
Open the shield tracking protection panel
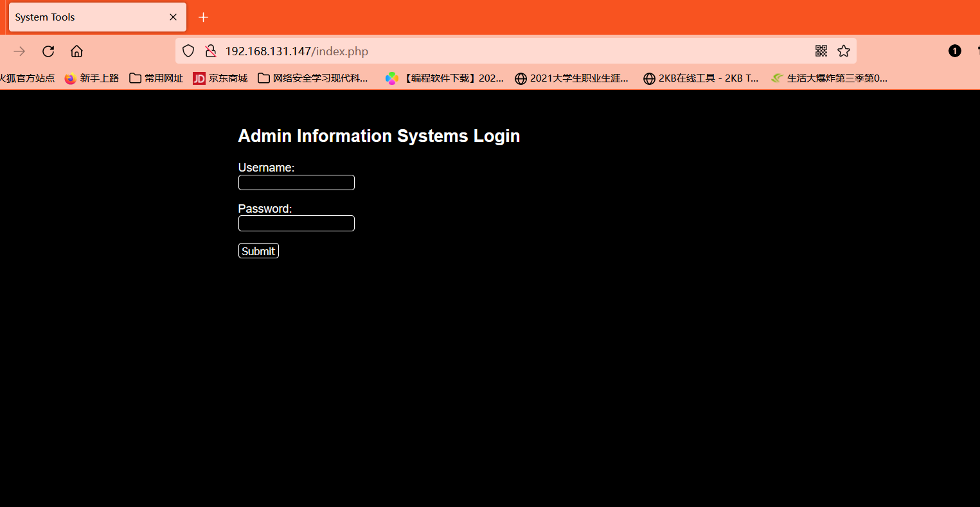point(188,51)
